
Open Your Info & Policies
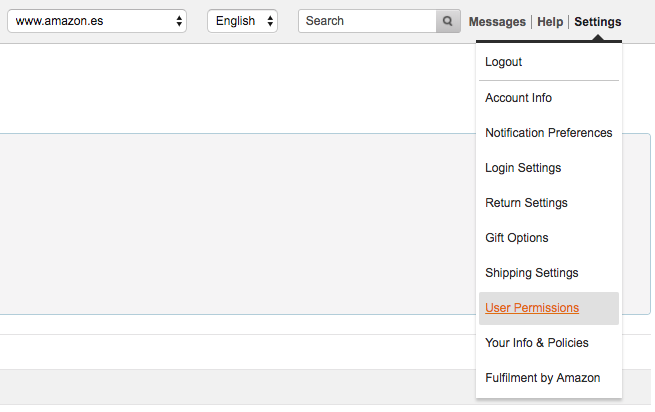point(536,343)
